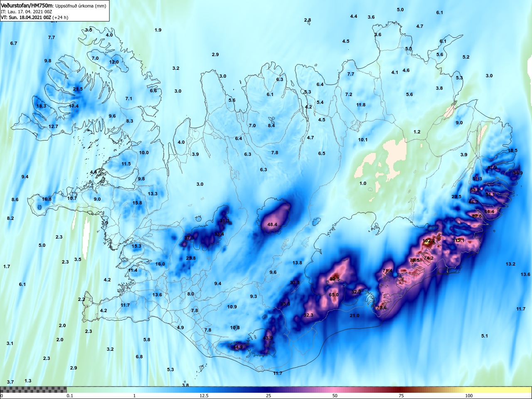Click the precipitation value 21.0

pyautogui.click(x=355, y=315)
